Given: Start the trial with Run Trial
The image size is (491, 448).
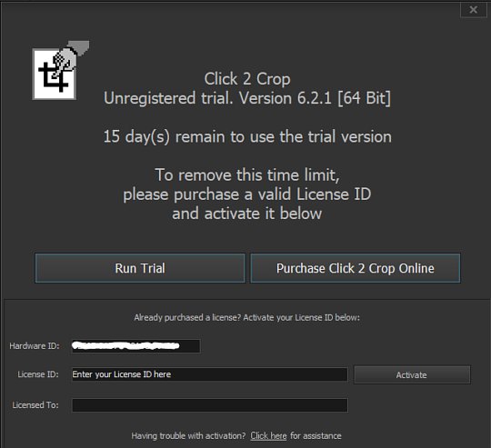Looking at the screenshot, I should (x=140, y=268).
